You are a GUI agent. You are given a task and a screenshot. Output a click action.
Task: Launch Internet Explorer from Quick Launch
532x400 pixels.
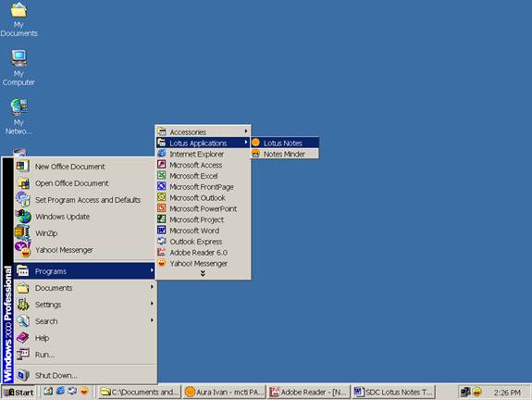tap(60, 392)
